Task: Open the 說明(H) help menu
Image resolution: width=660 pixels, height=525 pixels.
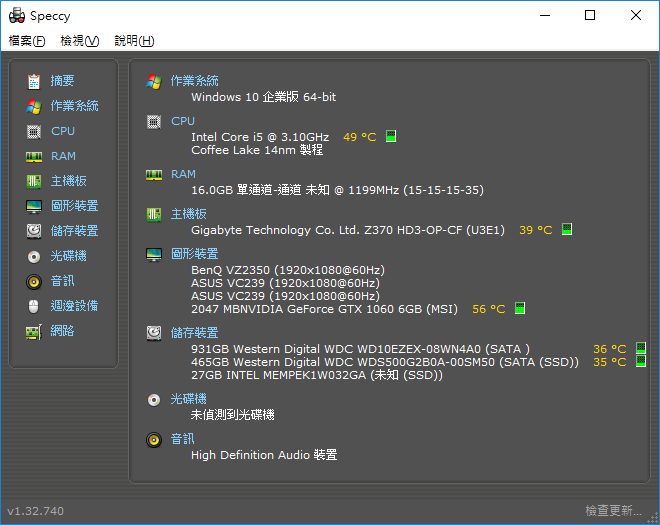Action: [x=135, y=41]
